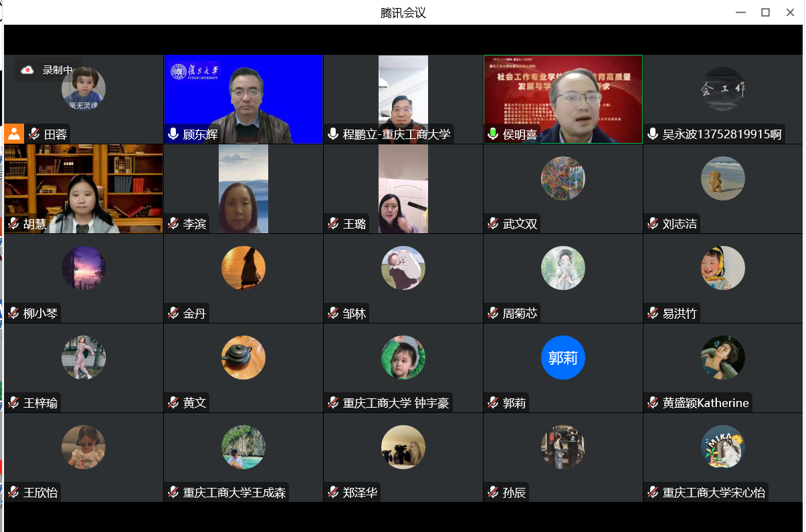This screenshot has width=806, height=532.
Task: Click the muted mic icon next to 吴永波
Action: point(652,133)
